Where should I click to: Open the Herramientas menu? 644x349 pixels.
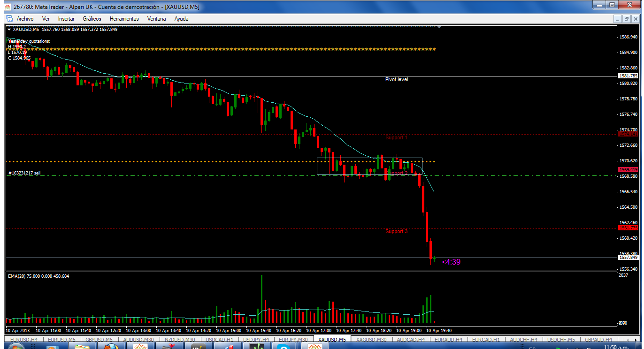pos(124,19)
